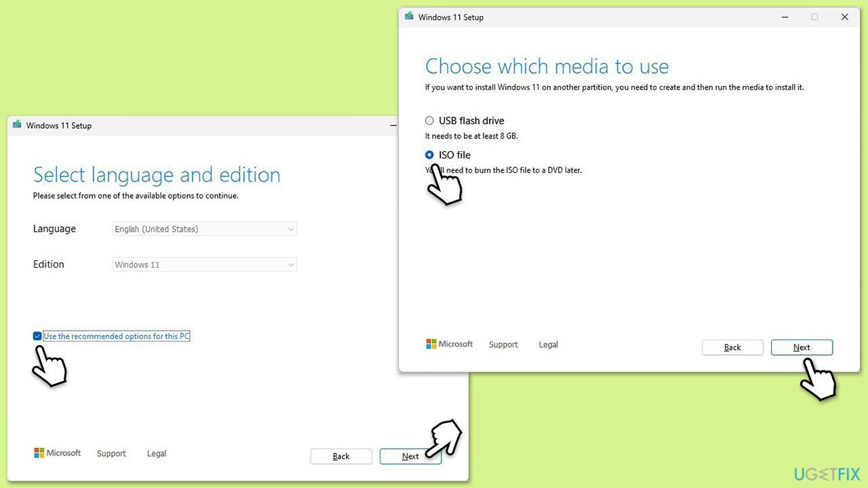Click Windows 11 Setup icon in language window title bar
The height and width of the screenshot is (488, 868).
pyautogui.click(x=17, y=125)
